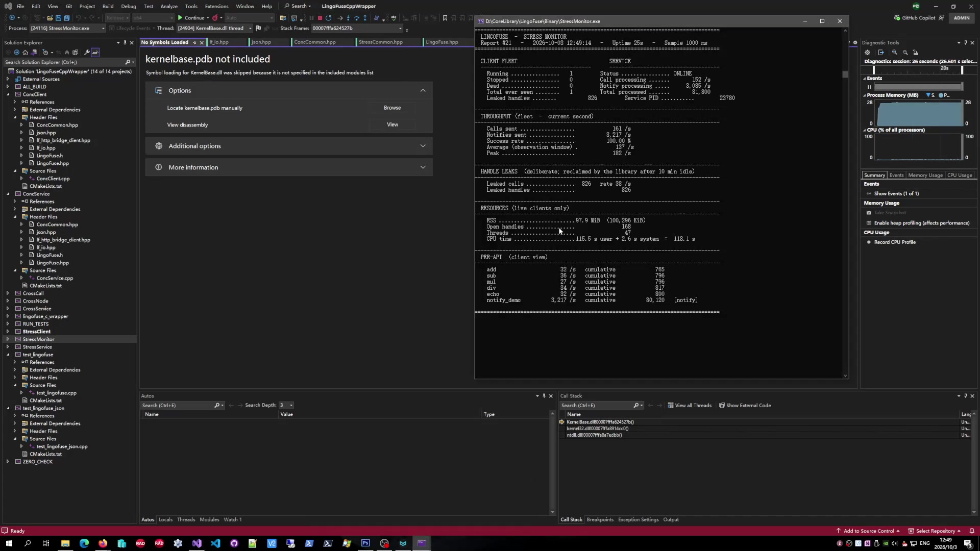
Task: Click Solution Explorer Home icon
Action: tap(25, 52)
